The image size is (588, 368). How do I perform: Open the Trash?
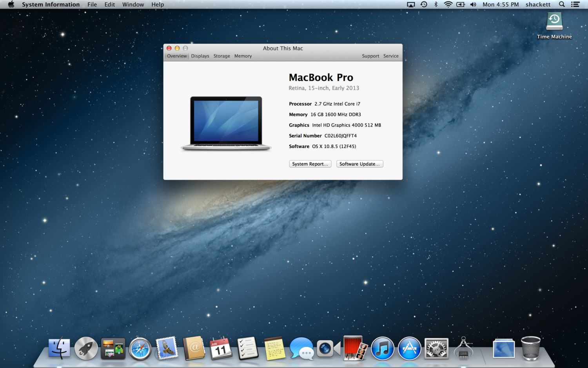point(530,348)
